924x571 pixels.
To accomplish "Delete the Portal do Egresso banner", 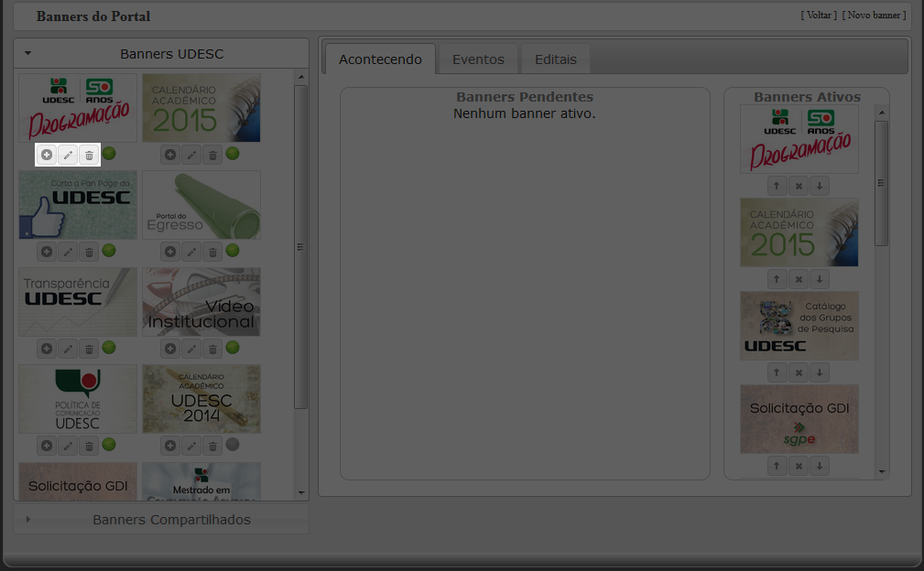I will pos(212,252).
